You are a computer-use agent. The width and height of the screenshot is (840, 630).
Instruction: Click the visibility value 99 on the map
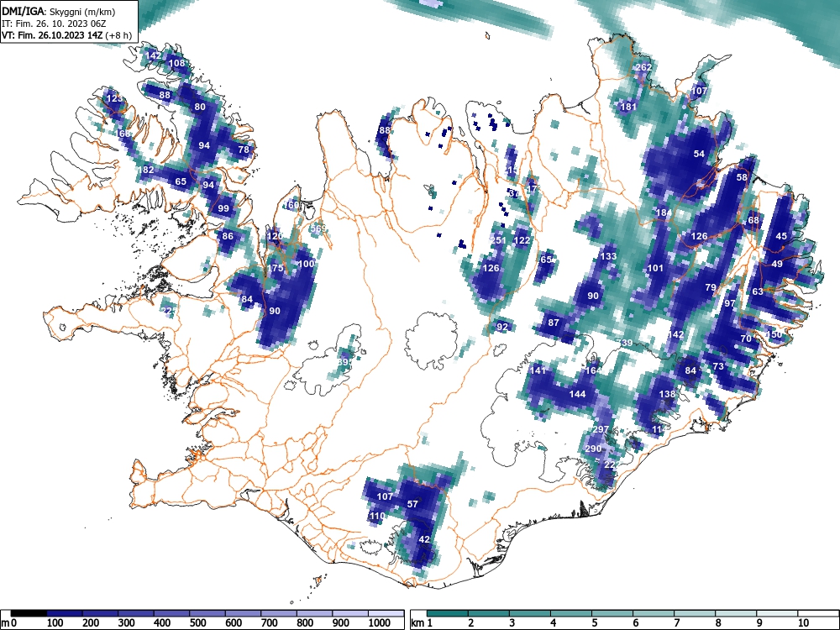[223, 208]
